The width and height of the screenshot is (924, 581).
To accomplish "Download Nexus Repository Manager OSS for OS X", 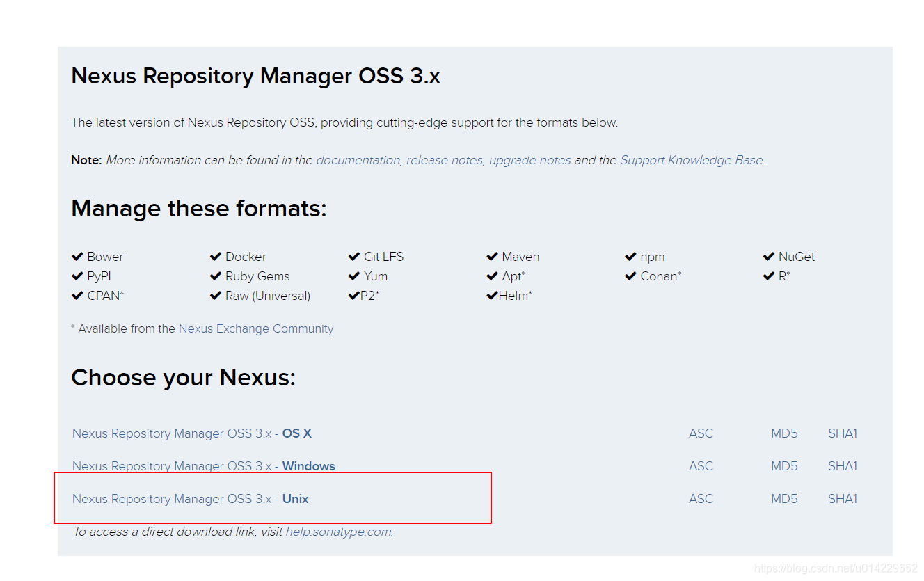I will click(192, 433).
